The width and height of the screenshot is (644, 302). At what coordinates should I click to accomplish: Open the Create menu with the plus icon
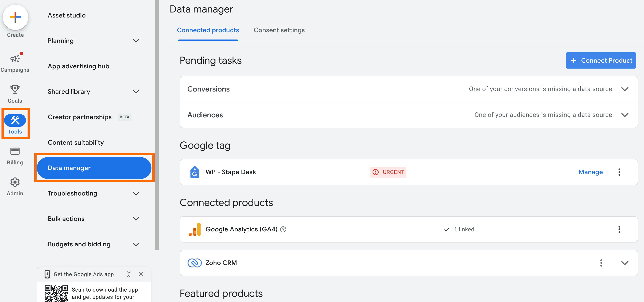coord(15,17)
